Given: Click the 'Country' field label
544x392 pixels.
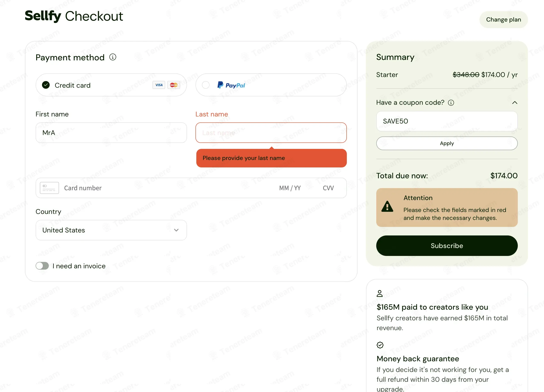Looking at the screenshot, I should [48, 212].
